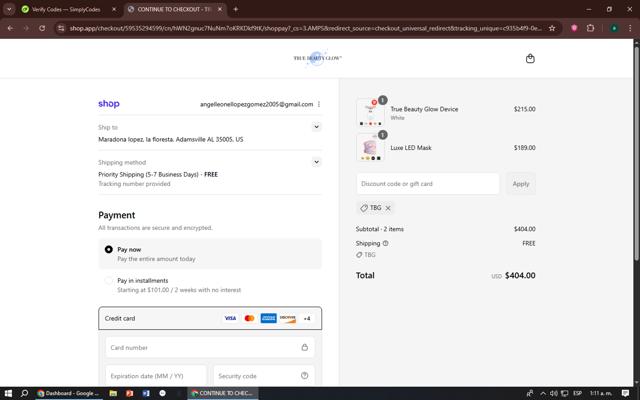Click the True Beauty Glow Device thumbnail
The image size is (640, 400).
[370, 112]
